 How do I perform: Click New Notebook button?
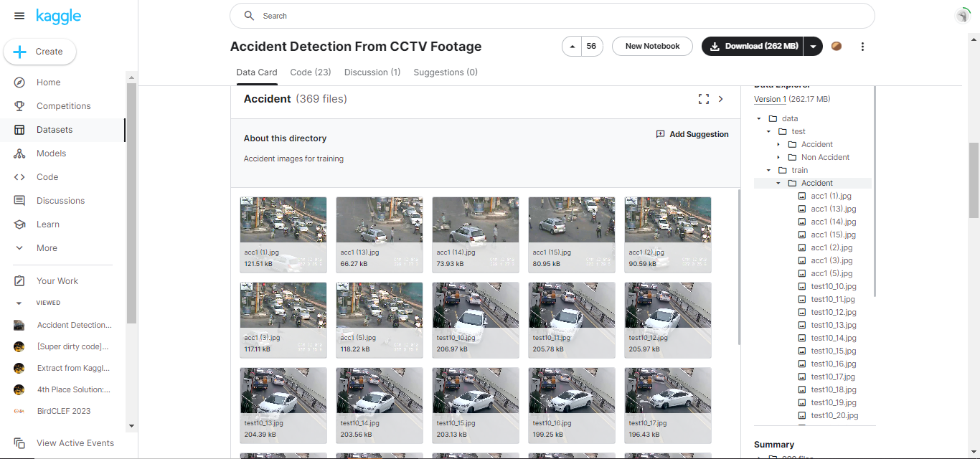[x=652, y=47]
